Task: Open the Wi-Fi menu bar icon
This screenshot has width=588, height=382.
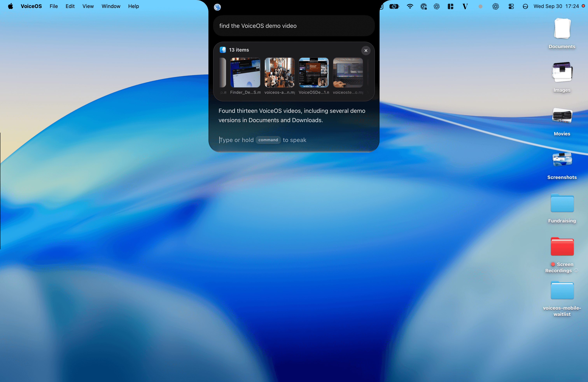Action: (x=410, y=6)
